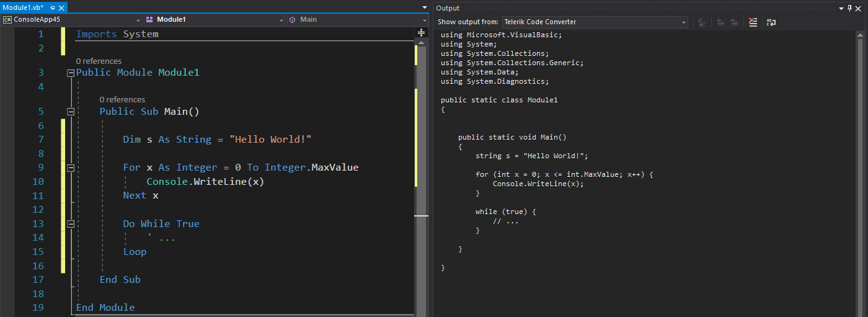The height and width of the screenshot is (317, 868).
Task: Open 'Show output from' source dropdown
Action: click(x=595, y=22)
